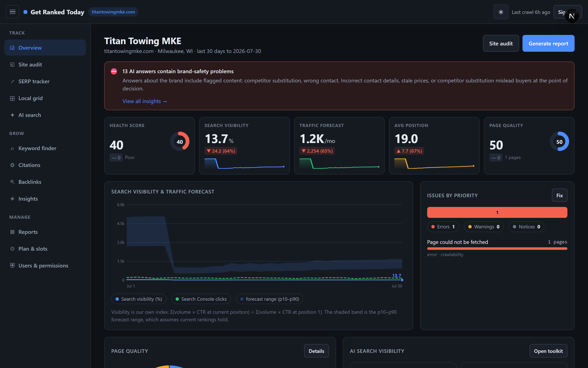Image resolution: width=588 pixels, height=368 pixels.
Task: Click the 24.2 (64%) decline badge
Action: [221, 151]
